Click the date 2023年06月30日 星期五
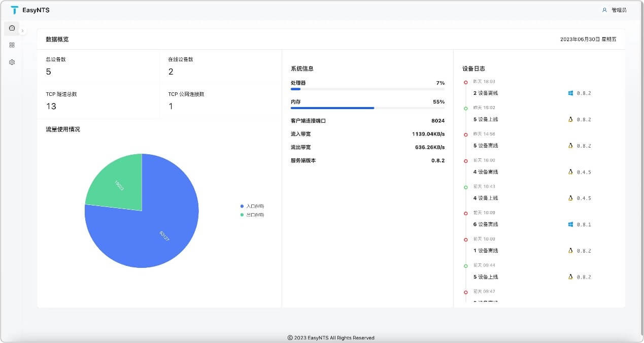 tap(588, 39)
